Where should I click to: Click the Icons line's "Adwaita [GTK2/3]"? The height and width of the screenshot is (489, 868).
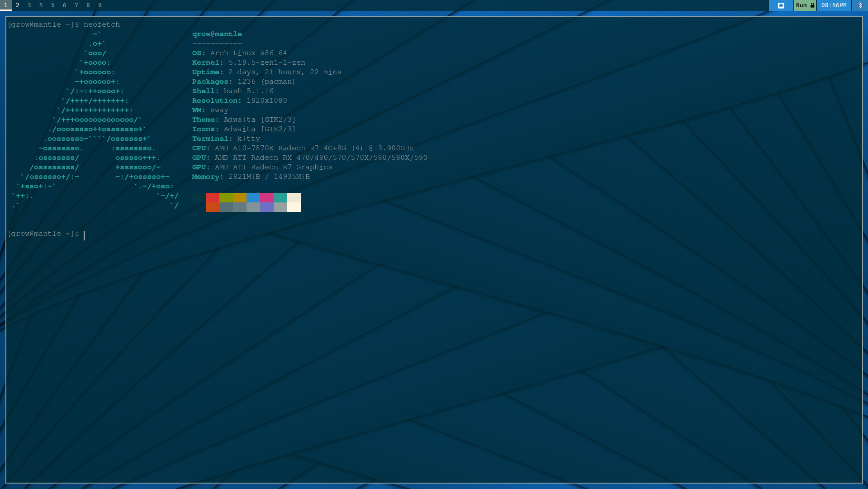[x=260, y=129]
